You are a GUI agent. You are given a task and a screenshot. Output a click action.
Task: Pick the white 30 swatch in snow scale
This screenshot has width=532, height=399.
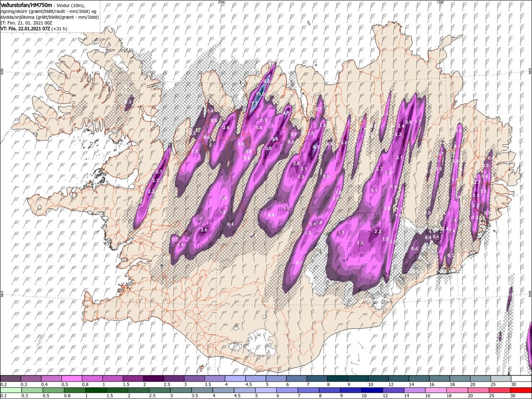coord(521,378)
